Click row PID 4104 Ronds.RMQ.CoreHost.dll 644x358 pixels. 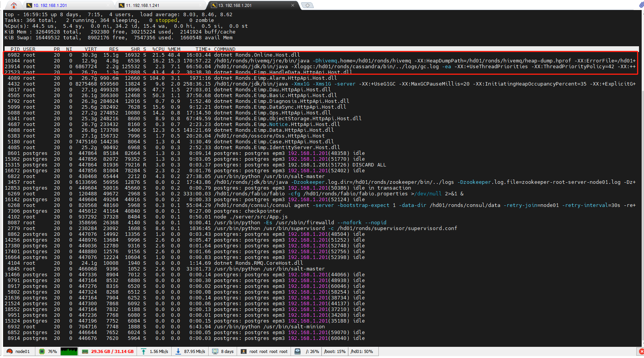(x=320, y=263)
